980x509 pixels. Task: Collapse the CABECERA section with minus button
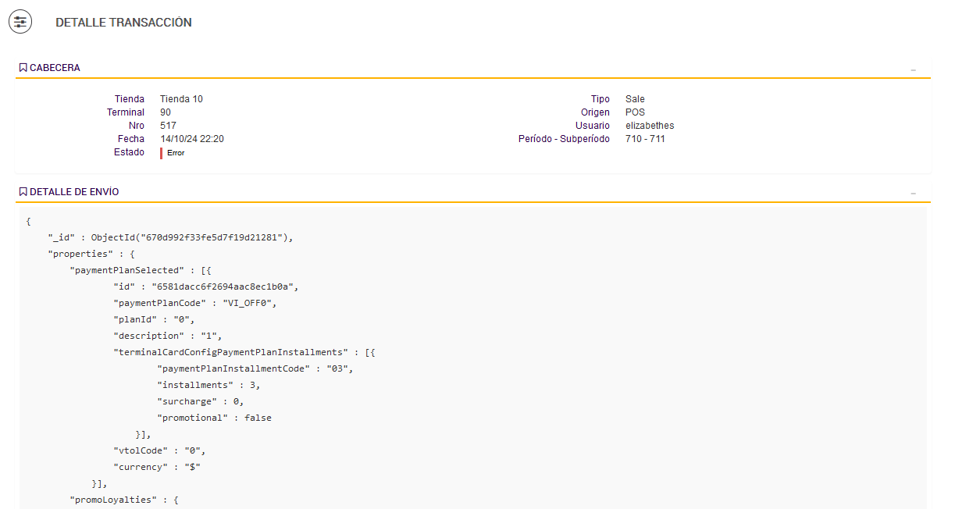pos(913,69)
